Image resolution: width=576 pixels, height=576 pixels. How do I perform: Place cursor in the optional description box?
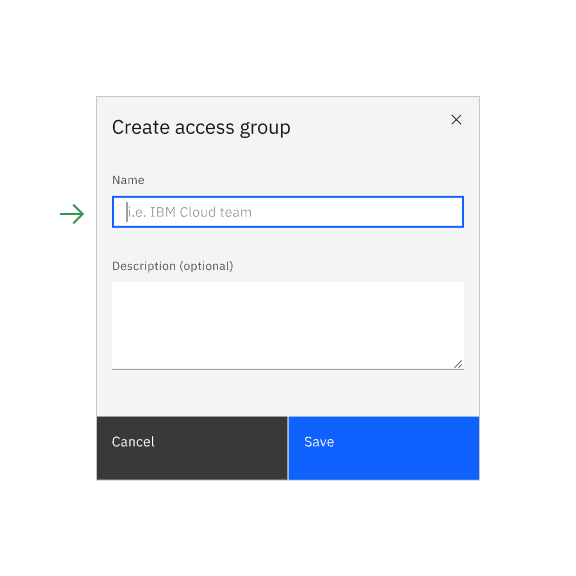[x=288, y=325]
